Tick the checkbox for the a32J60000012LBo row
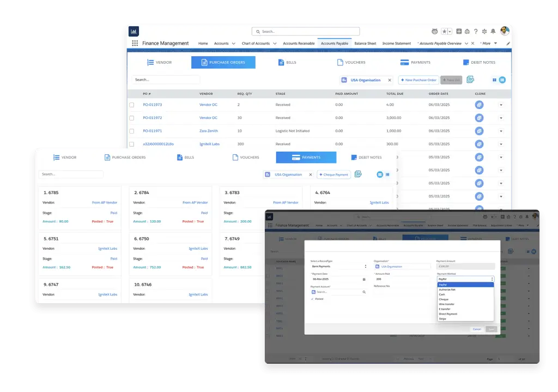This screenshot has width=558, height=392. click(x=132, y=144)
